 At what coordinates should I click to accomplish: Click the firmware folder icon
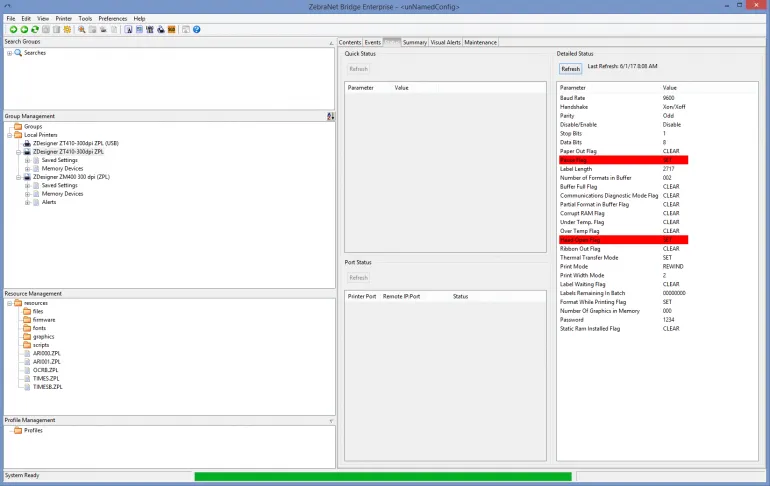click(x=27, y=320)
